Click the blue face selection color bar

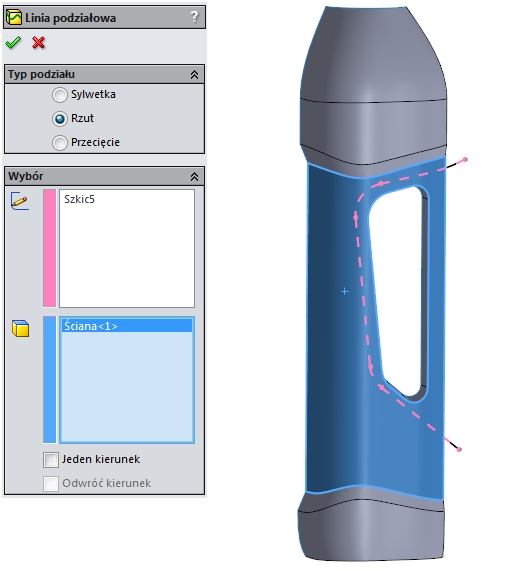click(50, 379)
